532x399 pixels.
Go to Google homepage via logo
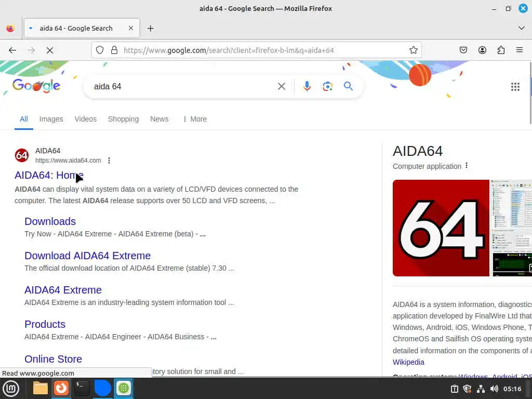(36, 86)
